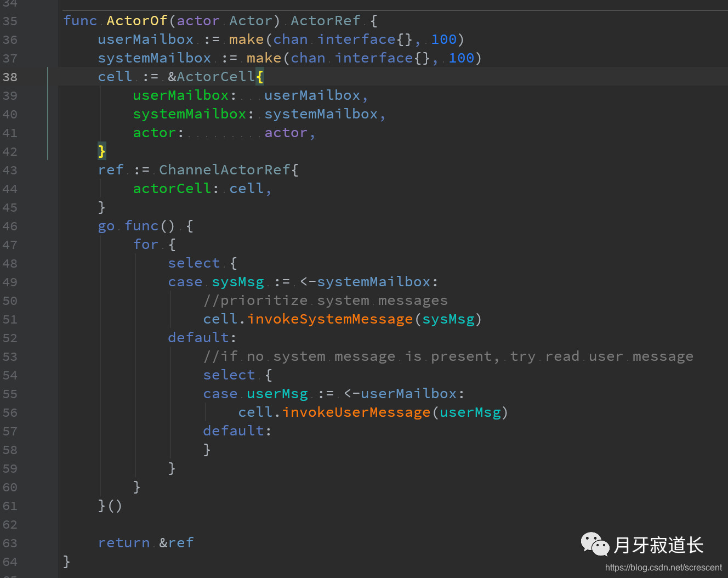Viewport: 728px width, 578px height.
Task: Click line number 46 in the gutter
Action: tap(10, 226)
